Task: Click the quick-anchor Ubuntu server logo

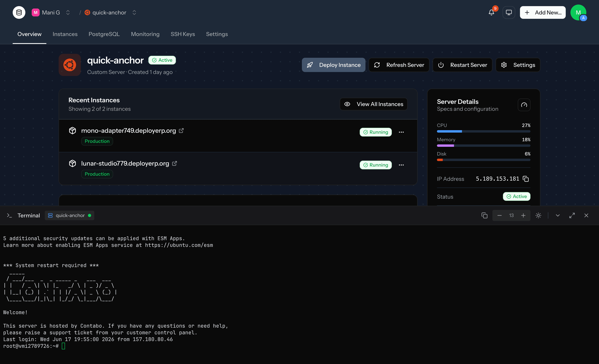Action: pos(70,65)
